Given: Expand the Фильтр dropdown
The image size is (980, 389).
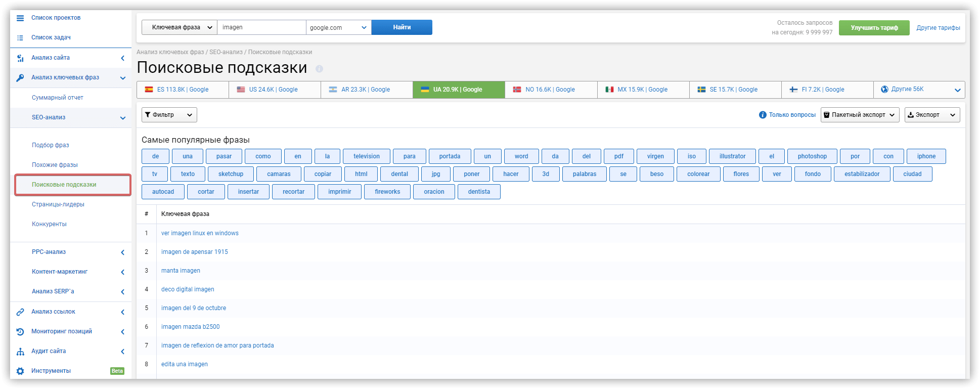Looking at the screenshot, I should click(x=169, y=115).
